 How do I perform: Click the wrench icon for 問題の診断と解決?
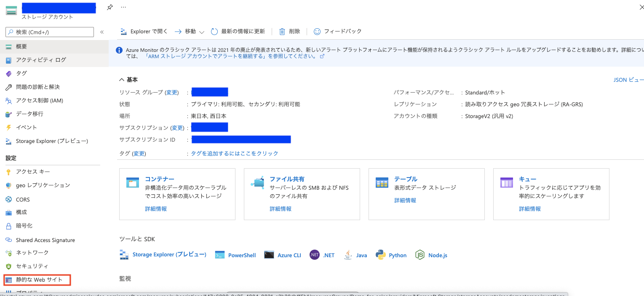click(x=8, y=87)
